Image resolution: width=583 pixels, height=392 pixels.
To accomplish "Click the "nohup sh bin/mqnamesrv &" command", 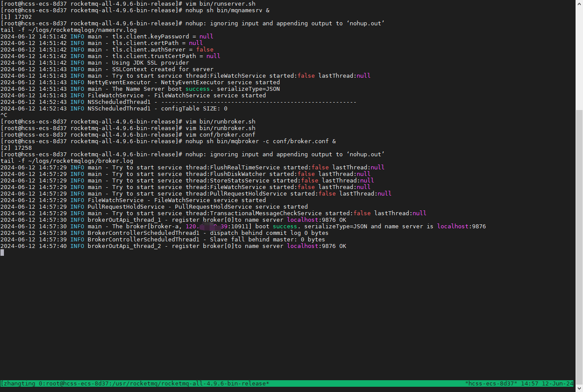I will (x=228, y=10).
